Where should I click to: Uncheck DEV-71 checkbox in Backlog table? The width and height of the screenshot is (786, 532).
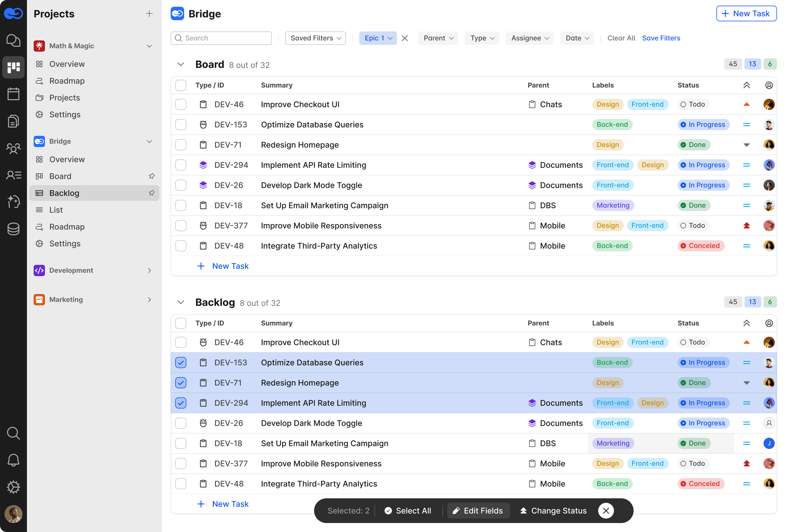click(x=181, y=383)
